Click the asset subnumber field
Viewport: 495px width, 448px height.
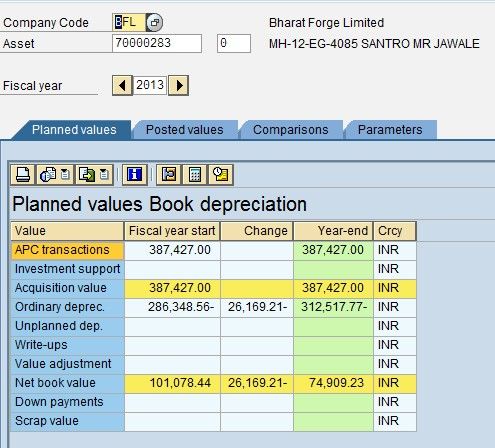click(x=234, y=43)
